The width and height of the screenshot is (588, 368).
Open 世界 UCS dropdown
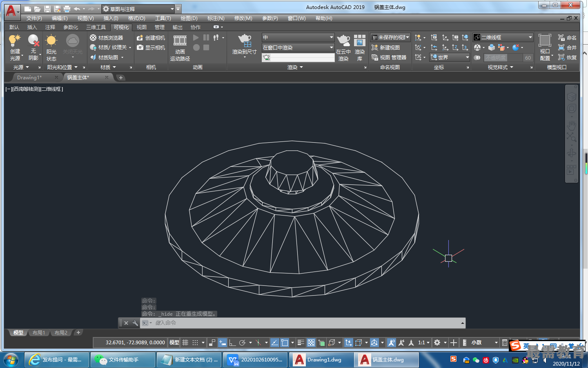(x=450, y=57)
